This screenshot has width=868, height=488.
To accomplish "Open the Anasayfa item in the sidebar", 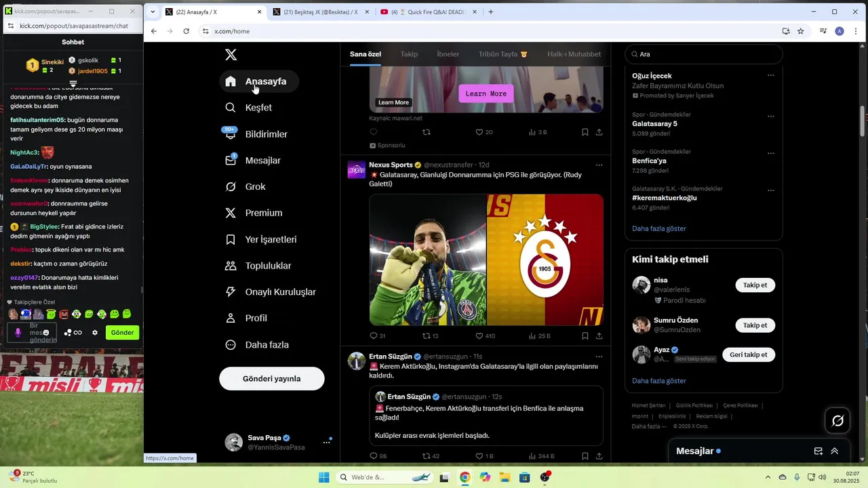I will coord(259,81).
